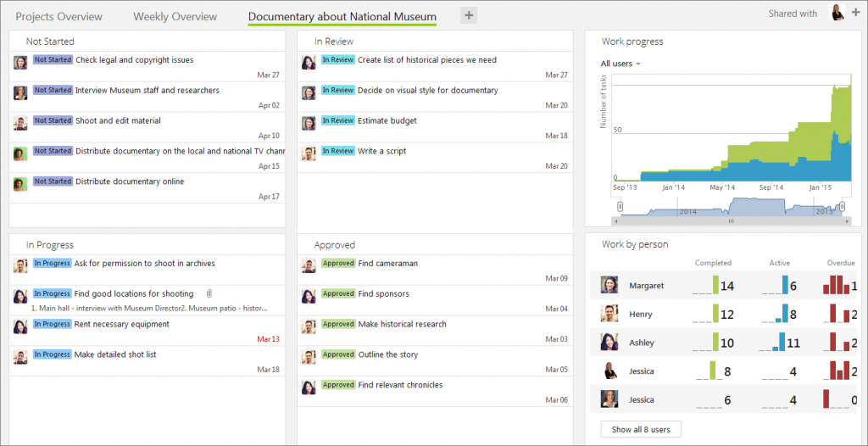Image resolution: width=868 pixels, height=446 pixels.
Task: Click avatar beside Write a script task
Action: (x=309, y=153)
